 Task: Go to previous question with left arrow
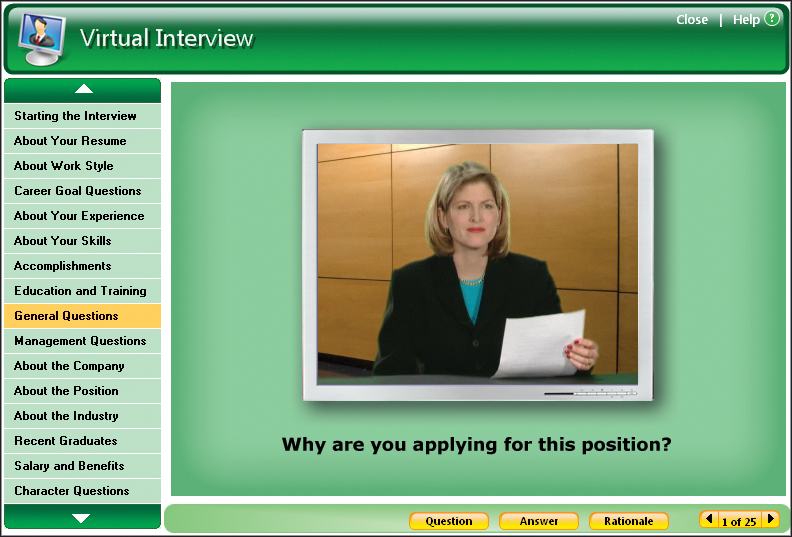tap(709, 520)
